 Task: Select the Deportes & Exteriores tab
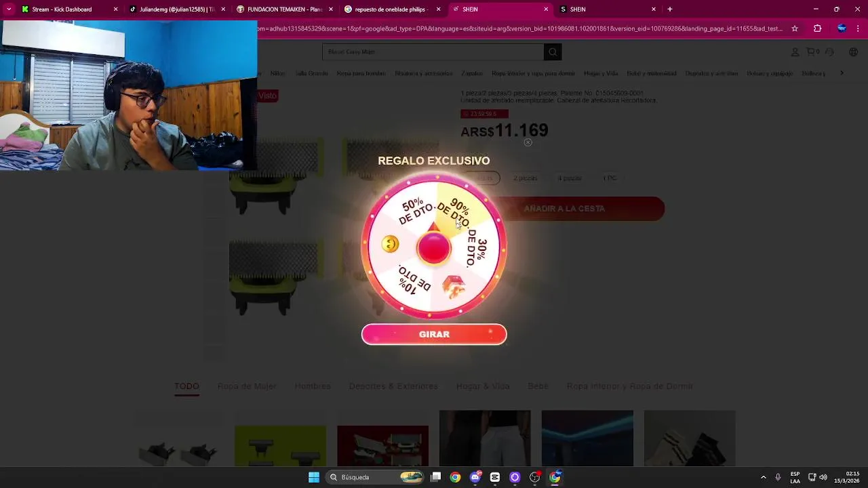pos(393,386)
